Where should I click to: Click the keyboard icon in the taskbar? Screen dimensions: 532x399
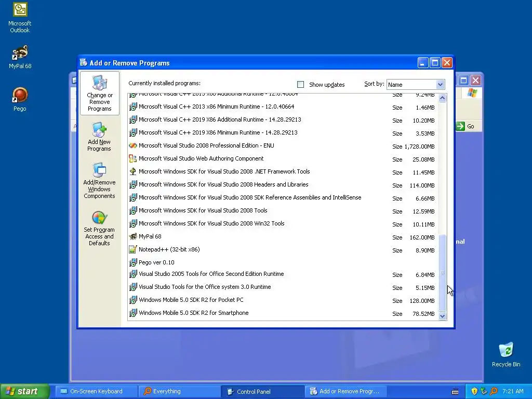point(455,392)
